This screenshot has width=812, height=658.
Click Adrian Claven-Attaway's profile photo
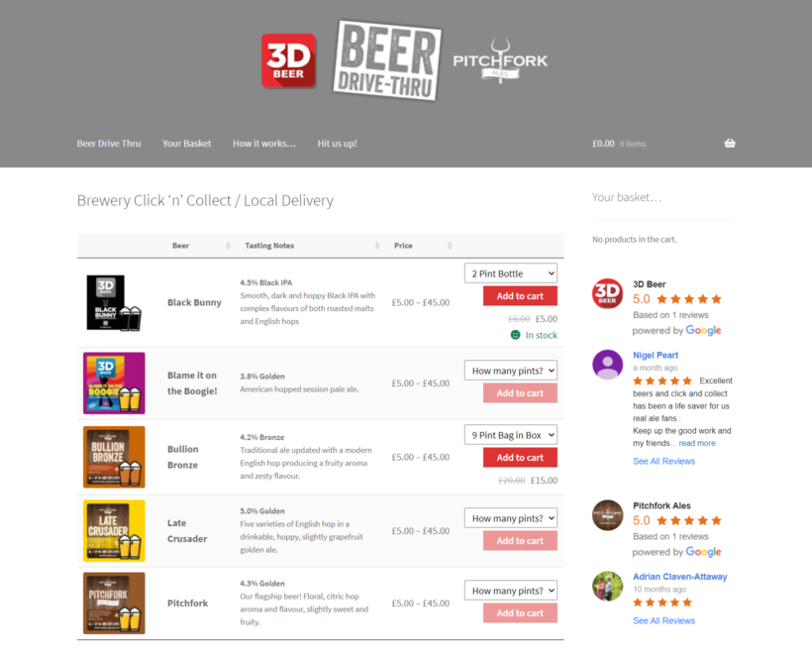(x=607, y=586)
